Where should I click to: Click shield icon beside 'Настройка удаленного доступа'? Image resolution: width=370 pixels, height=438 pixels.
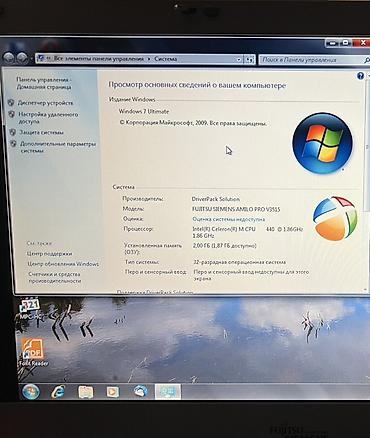(12, 114)
